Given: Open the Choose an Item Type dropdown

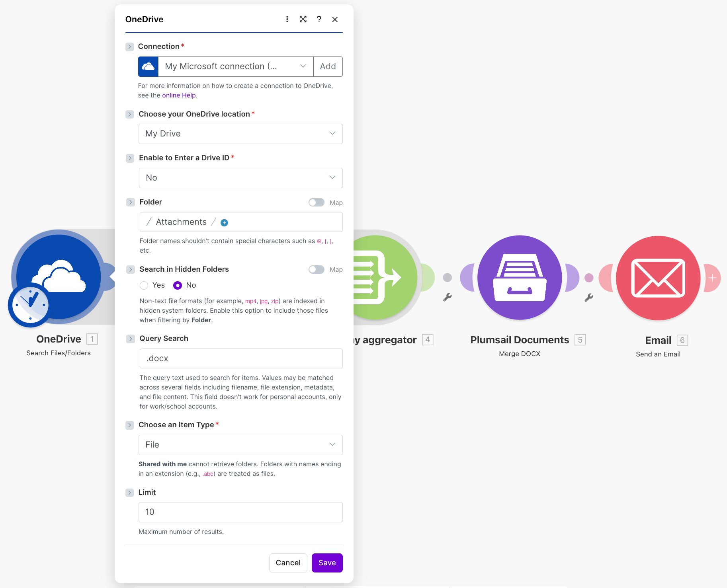Looking at the screenshot, I should (x=240, y=445).
